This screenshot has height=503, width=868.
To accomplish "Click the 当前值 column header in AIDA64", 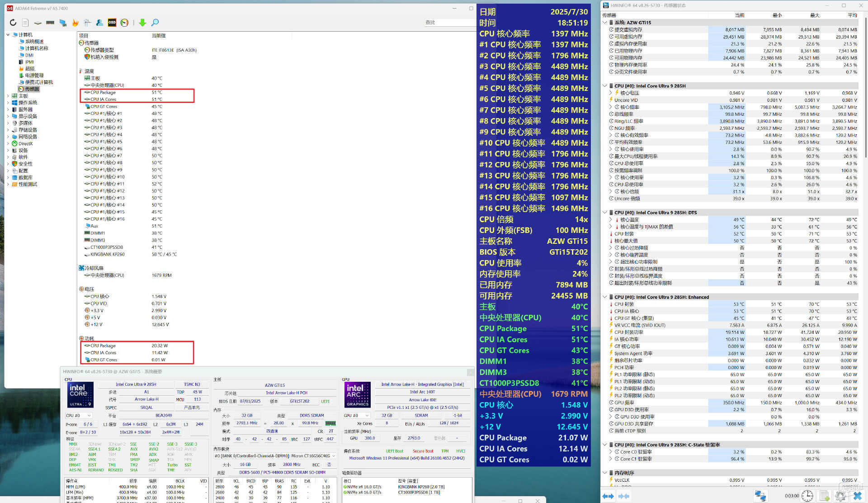I will 159,35.
